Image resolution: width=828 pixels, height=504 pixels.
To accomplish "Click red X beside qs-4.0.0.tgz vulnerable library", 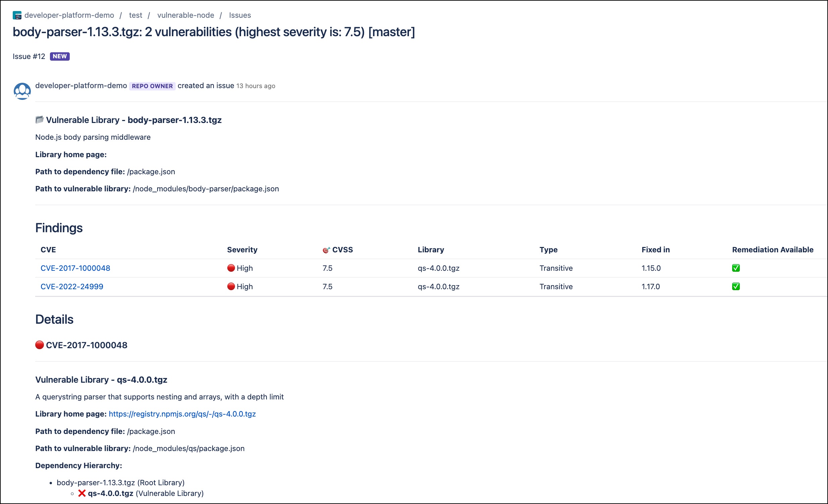I will (x=82, y=493).
